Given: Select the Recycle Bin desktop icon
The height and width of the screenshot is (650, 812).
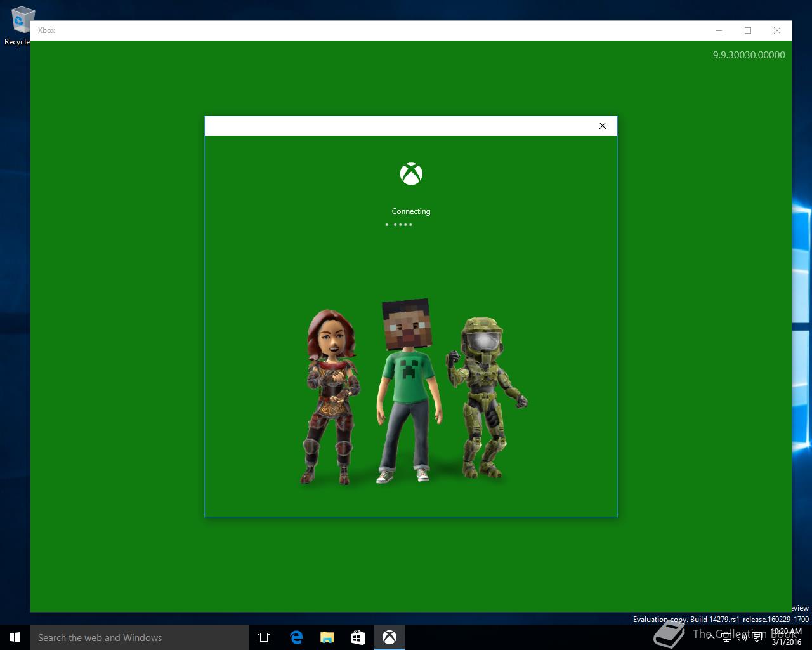Looking at the screenshot, I should [19, 27].
